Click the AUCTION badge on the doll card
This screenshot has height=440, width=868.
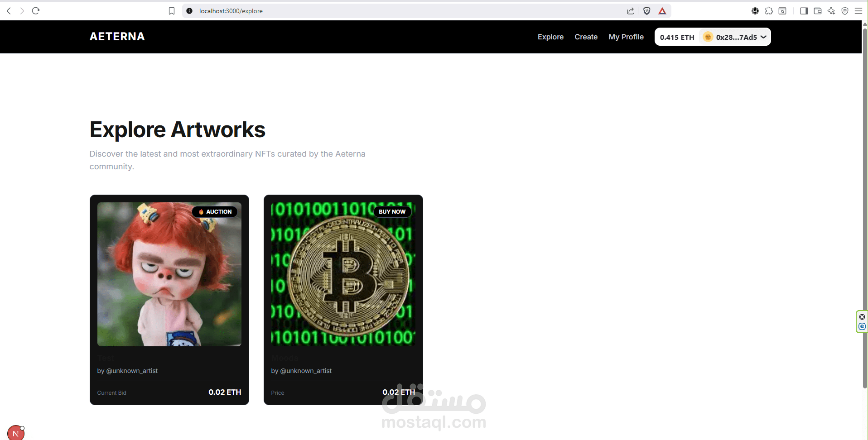215,212
